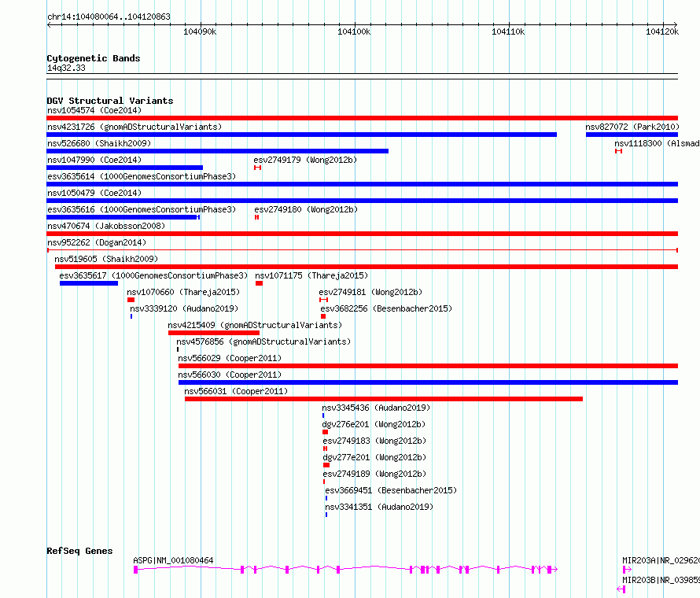Click the 104090k ruler tick label
Viewport: 700px width, 598px height.
(200, 31)
